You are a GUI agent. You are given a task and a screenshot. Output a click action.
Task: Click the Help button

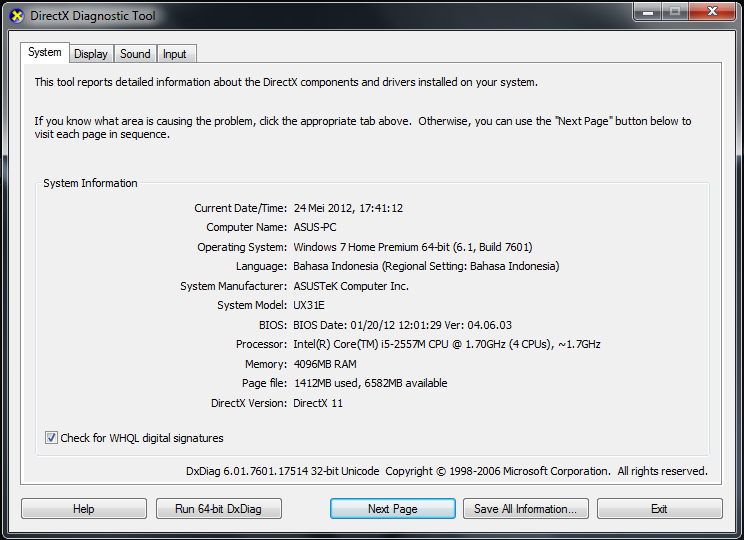click(x=84, y=509)
